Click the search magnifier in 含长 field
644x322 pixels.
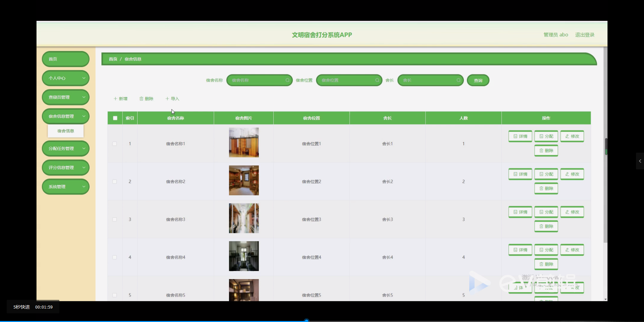pos(459,80)
